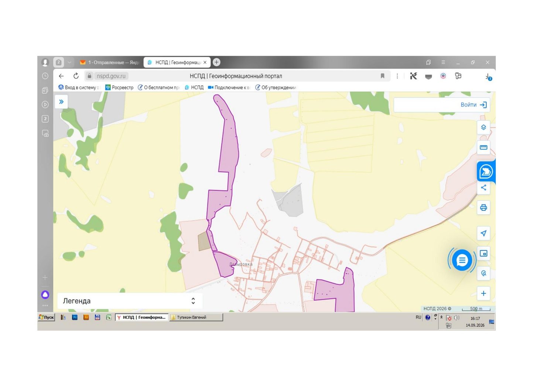
Task: Print the map using printer icon
Action: [483, 208]
